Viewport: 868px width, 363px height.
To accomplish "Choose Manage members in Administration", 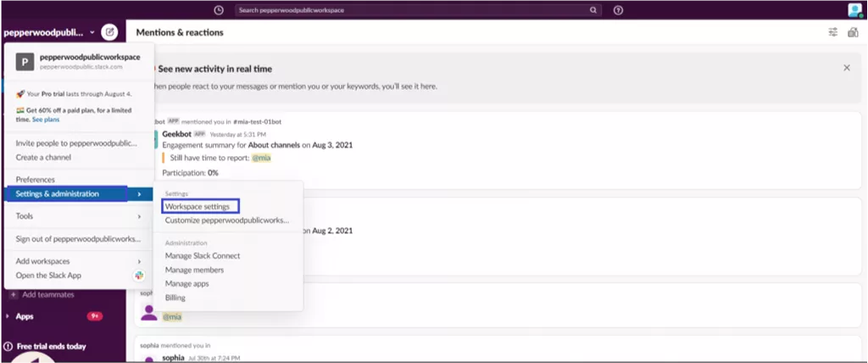I will (x=194, y=270).
